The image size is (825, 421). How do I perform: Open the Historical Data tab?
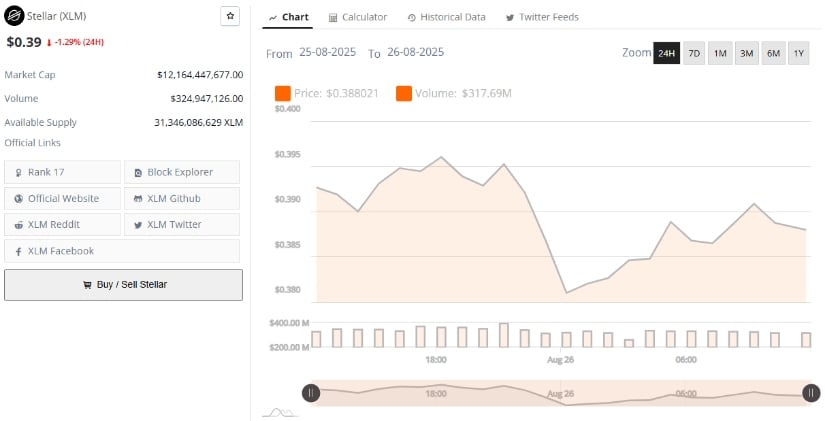click(x=447, y=17)
